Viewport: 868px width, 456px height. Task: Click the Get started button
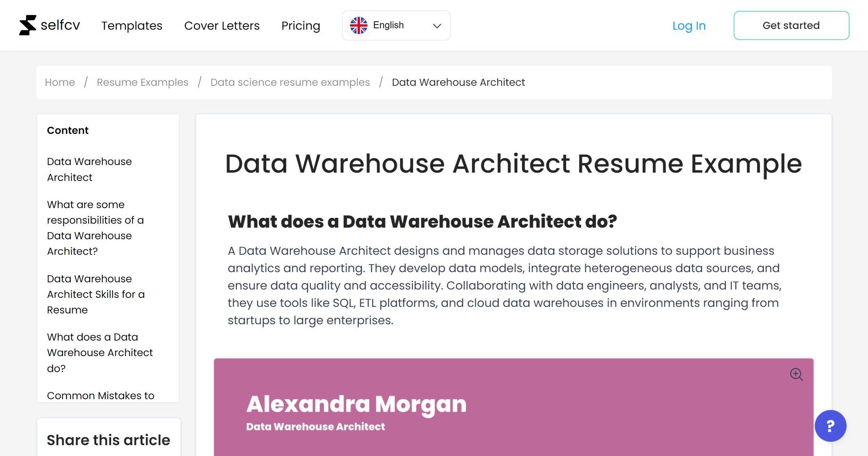point(791,25)
